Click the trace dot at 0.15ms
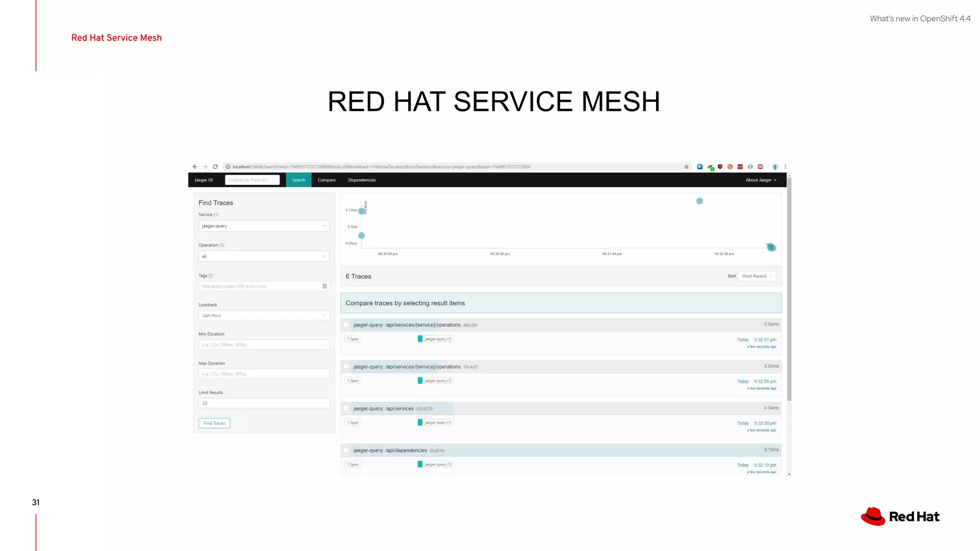 (362, 211)
